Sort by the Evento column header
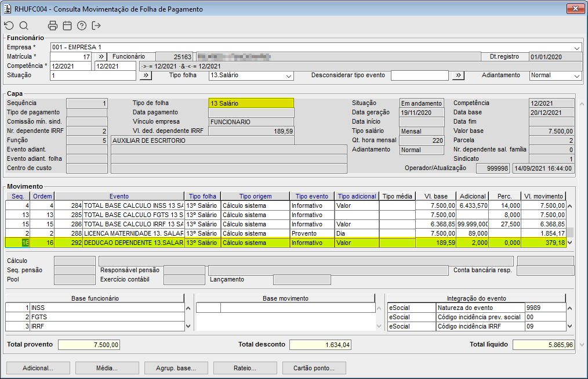The width and height of the screenshot is (588, 379). click(119, 196)
